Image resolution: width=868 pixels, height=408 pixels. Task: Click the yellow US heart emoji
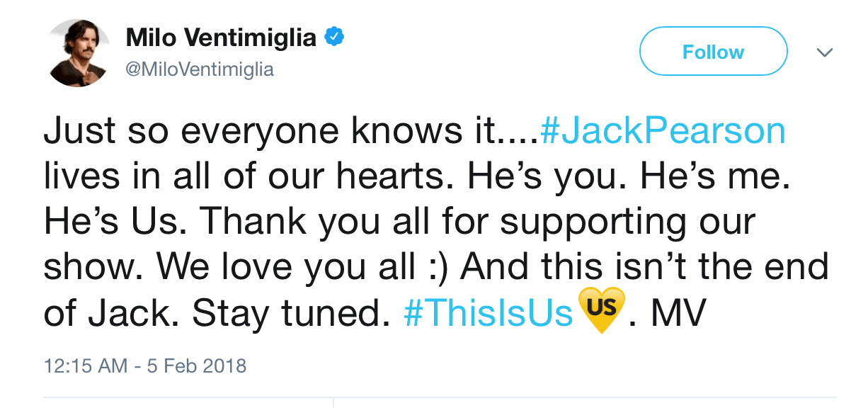pos(602,310)
